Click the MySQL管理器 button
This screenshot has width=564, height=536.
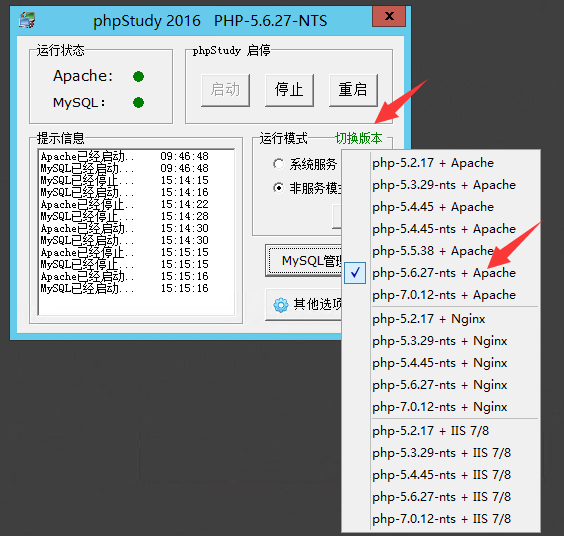(304, 260)
